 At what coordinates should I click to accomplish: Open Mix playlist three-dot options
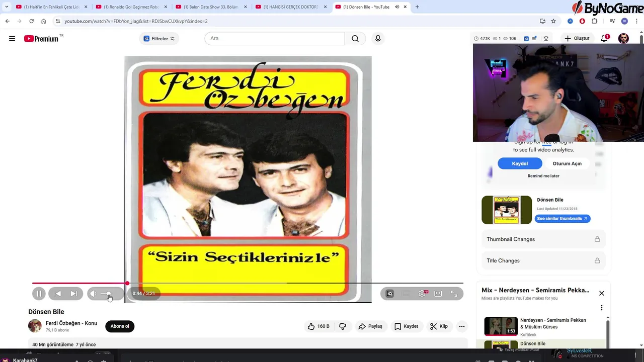[x=601, y=308]
